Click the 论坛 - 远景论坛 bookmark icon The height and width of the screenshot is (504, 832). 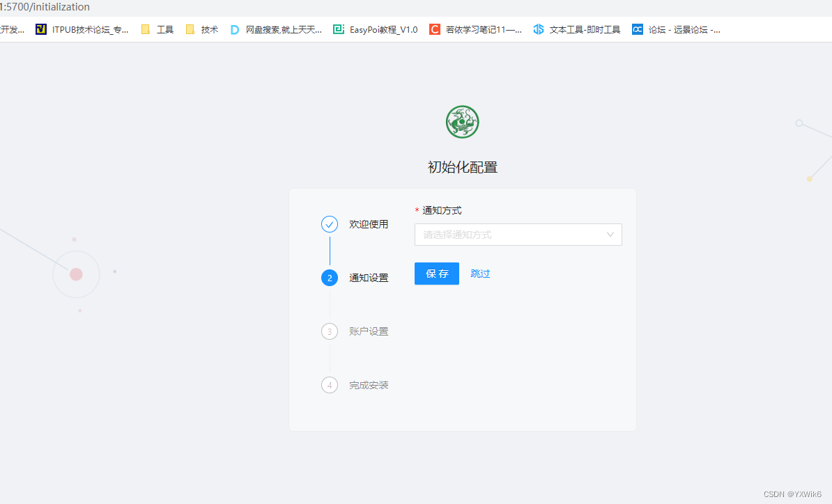point(637,29)
